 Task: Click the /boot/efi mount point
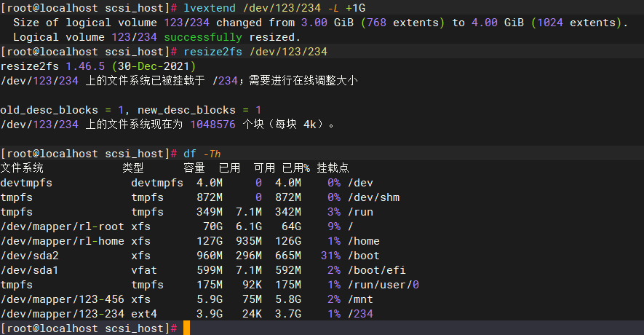click(377, 270)
